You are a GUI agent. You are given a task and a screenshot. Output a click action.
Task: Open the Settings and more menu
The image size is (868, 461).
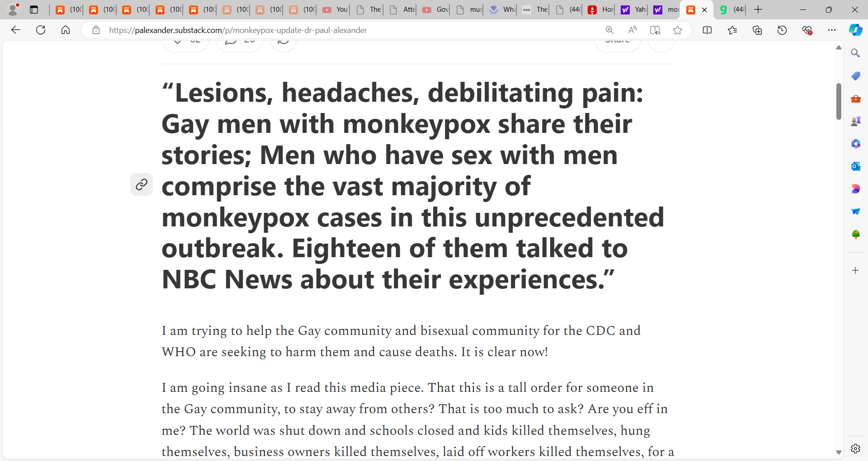click(x=832, y=30)
